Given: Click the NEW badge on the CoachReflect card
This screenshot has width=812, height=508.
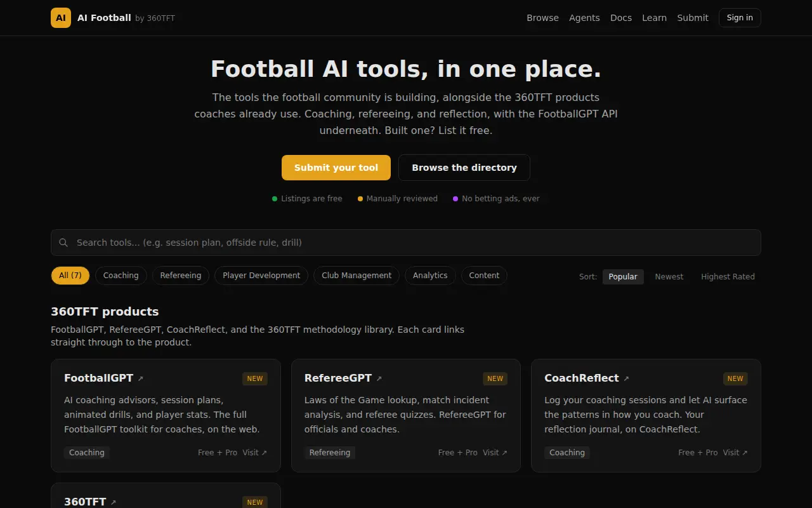Looking at the screenshot, I should point(735,378).
